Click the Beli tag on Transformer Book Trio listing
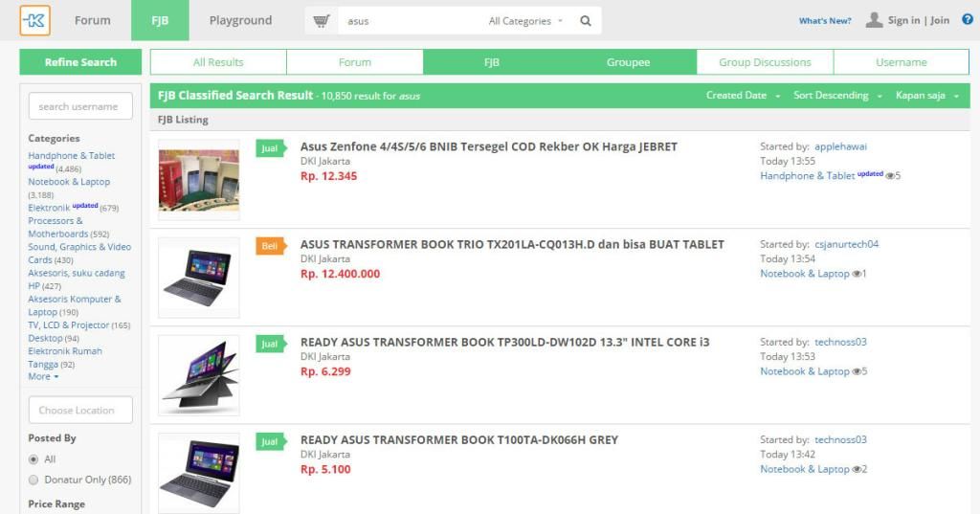Image resolution: width=980 pixels, height=514 pixels. click(271, 246)
